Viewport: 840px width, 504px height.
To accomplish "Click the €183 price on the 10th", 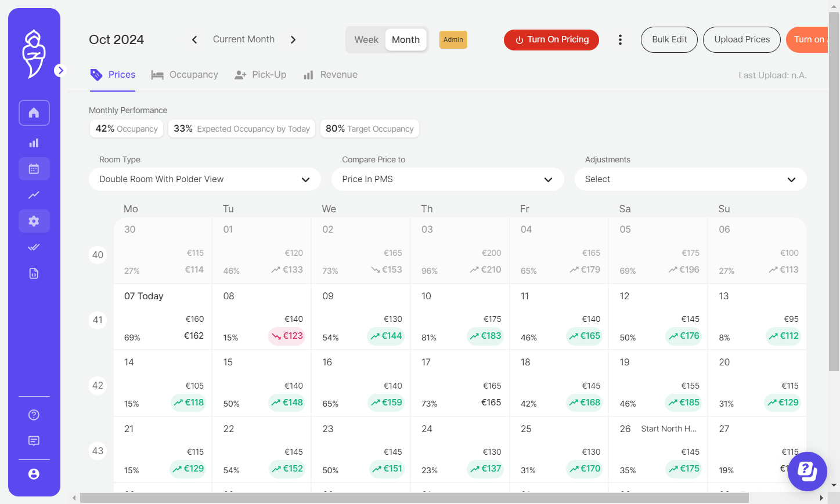I will pos(485,336).
